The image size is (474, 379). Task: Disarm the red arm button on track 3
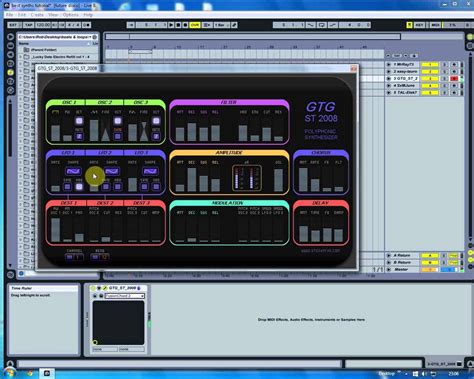tap(454, 79)
